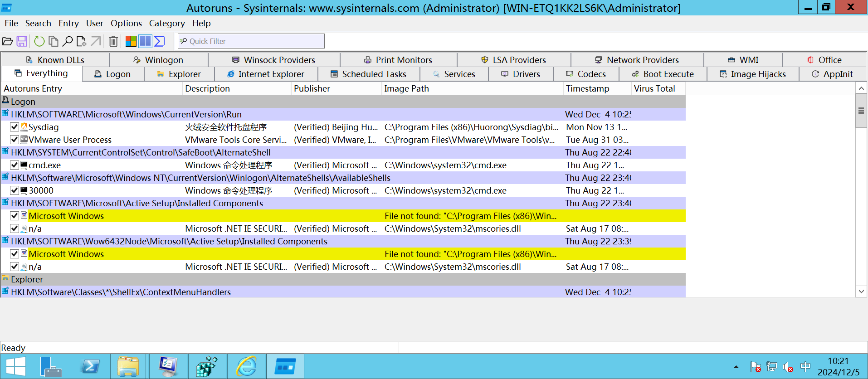868x379 pixels.
Task: Click the Delete trash can icon
Action: pos(113,41)
